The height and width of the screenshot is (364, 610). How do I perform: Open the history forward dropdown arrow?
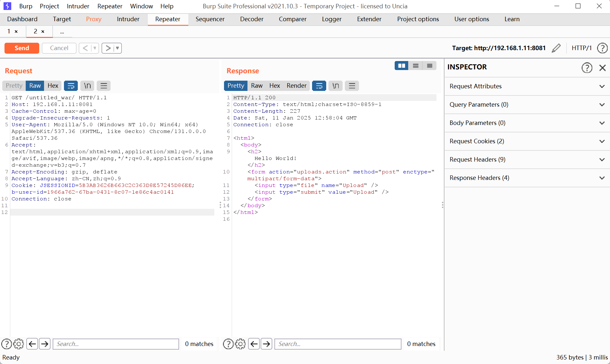[x=118, y=48]
